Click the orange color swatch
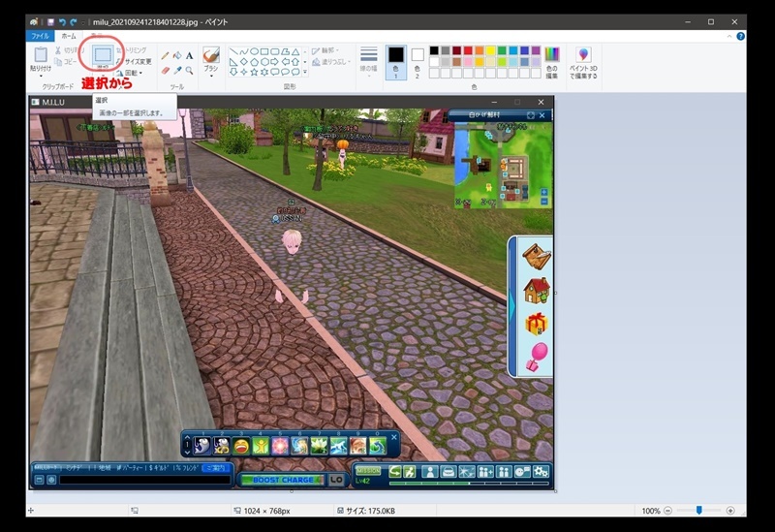775x532 pixels. (479, 50)
